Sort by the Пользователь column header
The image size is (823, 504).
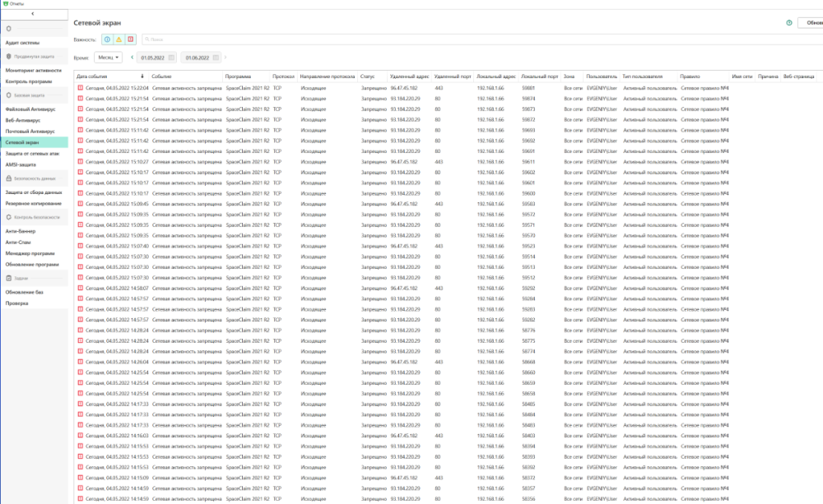[x=602, y=76]
